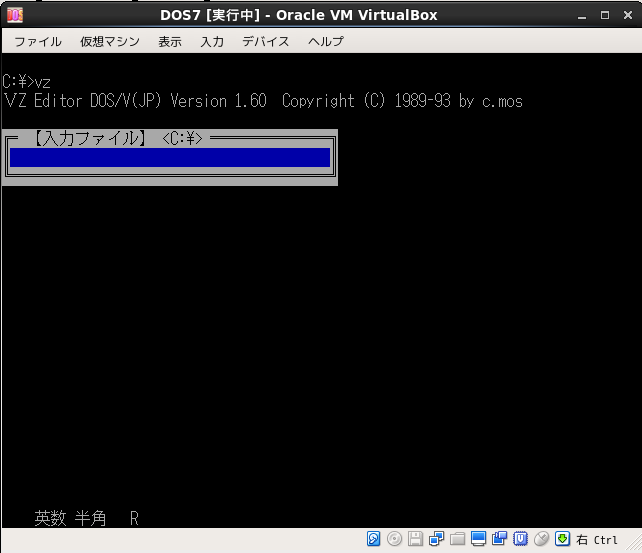This screenshot has width=642, height=553.
Task: Click the optical disc drive icon
Action: click(x=394, y=539)
